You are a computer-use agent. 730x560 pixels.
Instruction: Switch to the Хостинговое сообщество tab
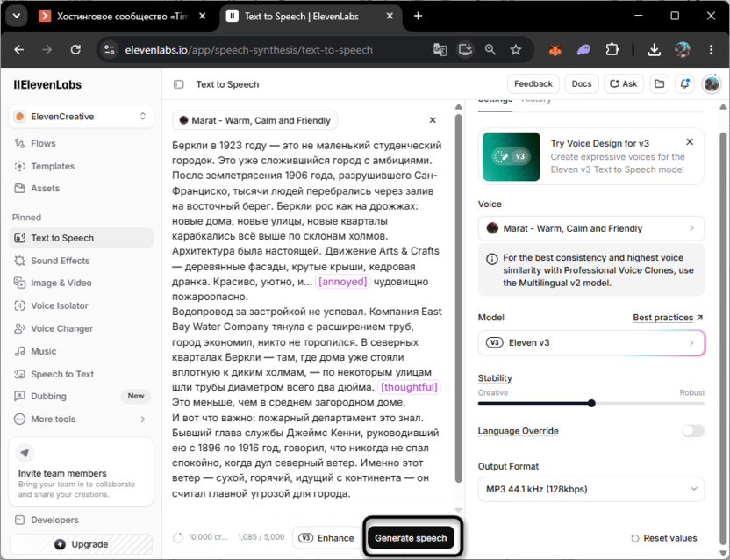[123, 17]
